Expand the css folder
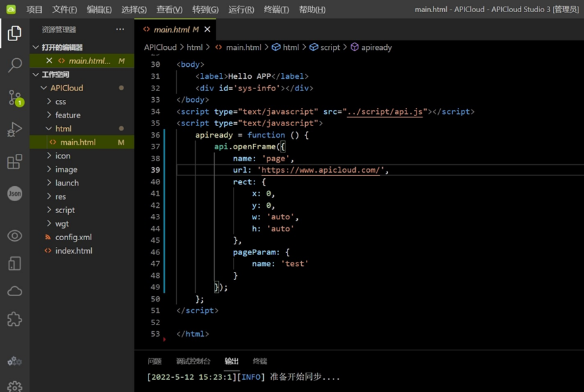584x392 pixels. [49, 101]
